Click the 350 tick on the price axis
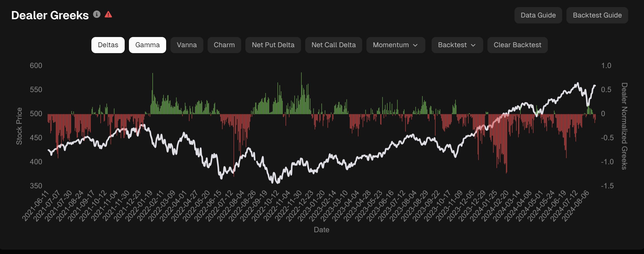The height and width of the screenshot is (254, 644). point(36,186)
